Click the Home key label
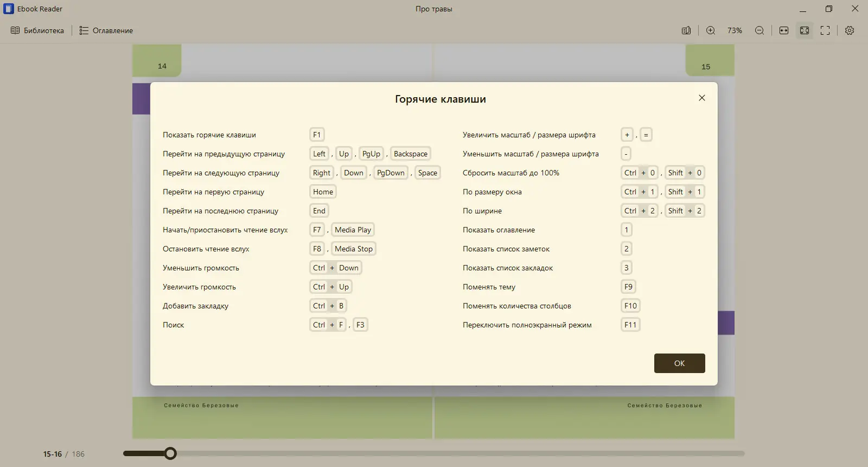868x467 pixels. point(323,192)
